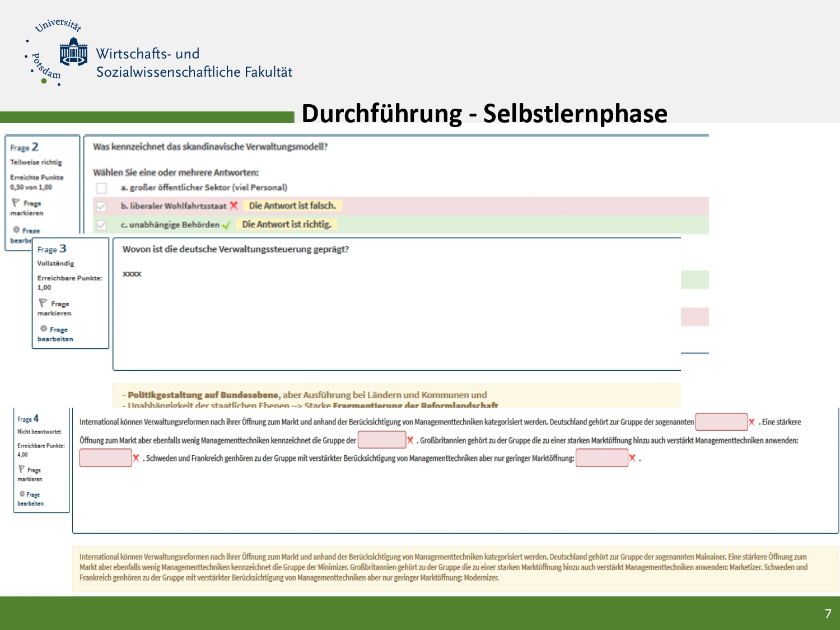Click 'Frage bearbeiten' link in Frage 4
Viewport: 840px width, 630px height.
[30, 499]
